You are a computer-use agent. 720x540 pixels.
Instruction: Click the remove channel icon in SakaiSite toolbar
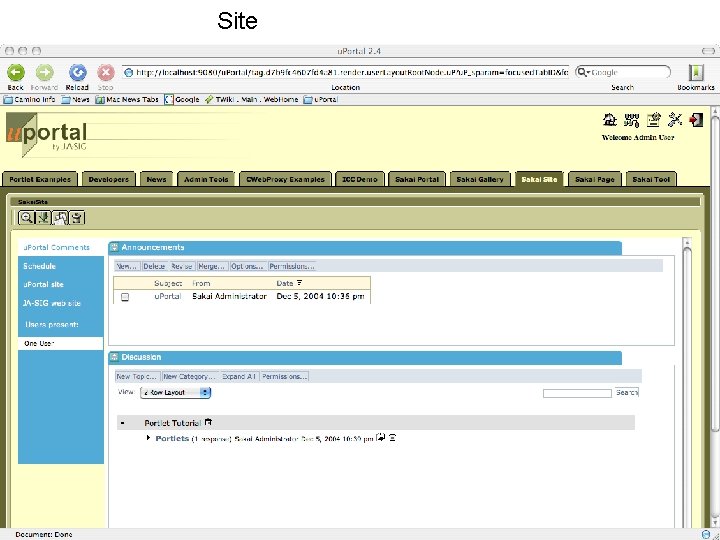(x=77, y=218)
